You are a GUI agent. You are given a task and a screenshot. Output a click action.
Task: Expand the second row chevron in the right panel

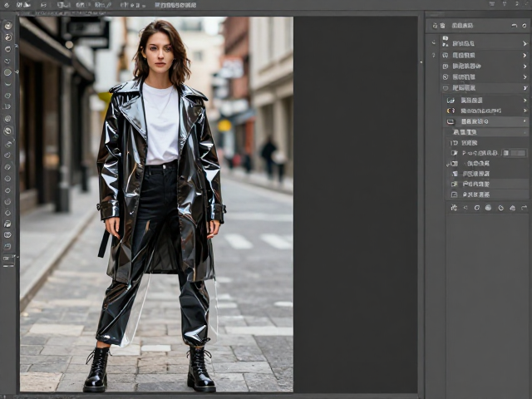(525, 56)
